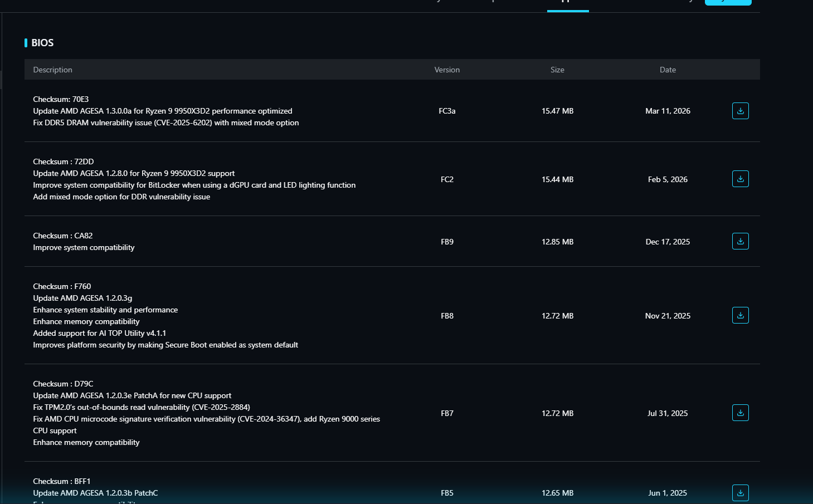Viewport: 813px width, 504px height.
Task: Click the BIOS section heading
Action: point(42,43)
